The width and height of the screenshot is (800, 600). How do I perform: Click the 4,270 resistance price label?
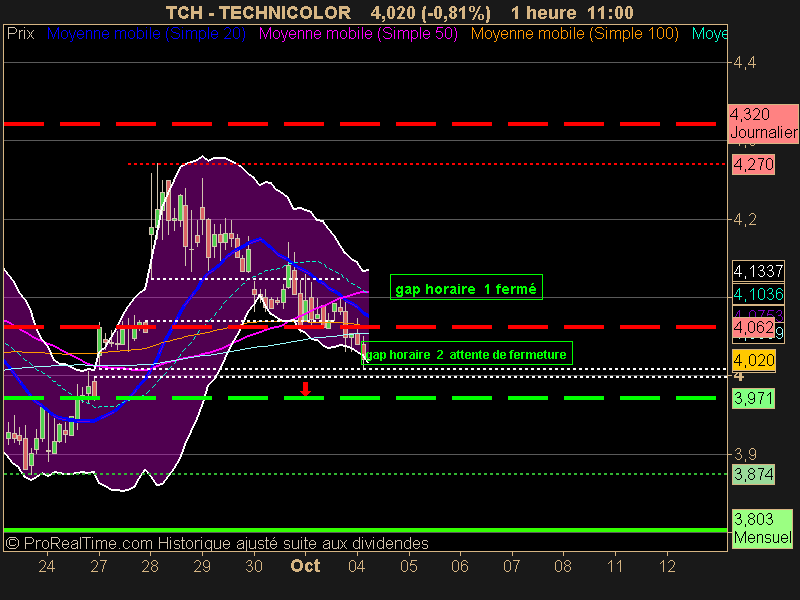(753, 165)
